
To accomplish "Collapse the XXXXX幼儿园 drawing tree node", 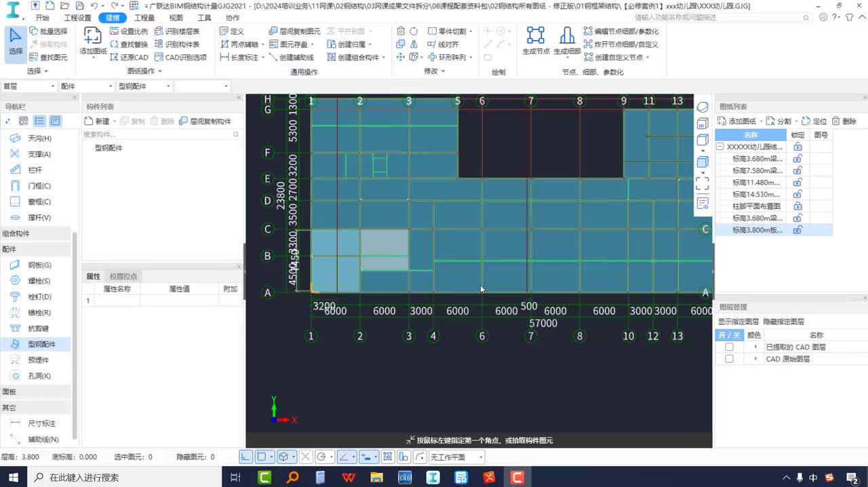I will [720, 147].
